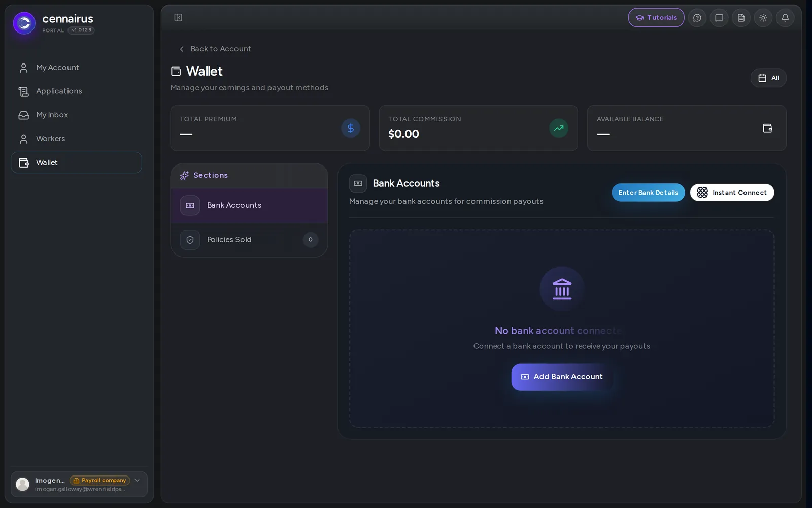
Task: Click Enter Bank Details button
Action: [x=648, y=193]
